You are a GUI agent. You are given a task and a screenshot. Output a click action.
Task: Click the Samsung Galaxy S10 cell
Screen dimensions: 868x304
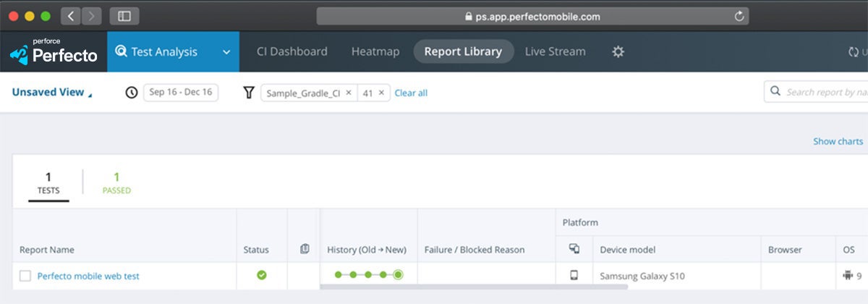pos(642,276)
